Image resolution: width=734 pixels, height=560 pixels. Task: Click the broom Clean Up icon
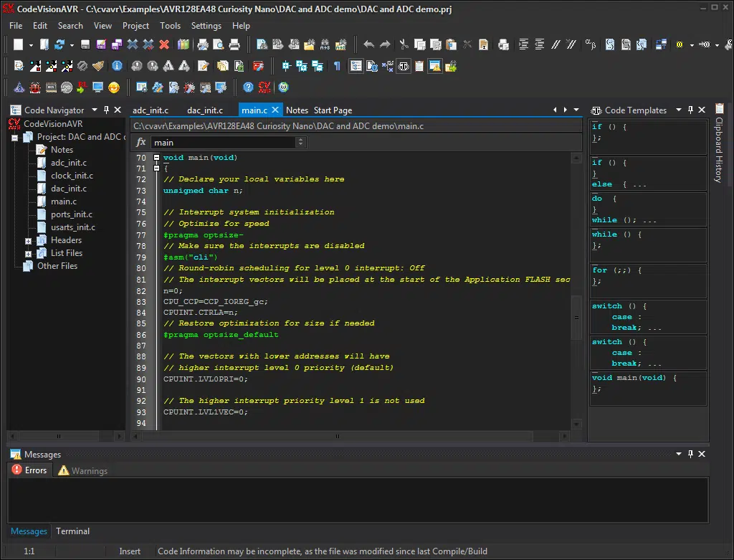click(x=97, y=66)
